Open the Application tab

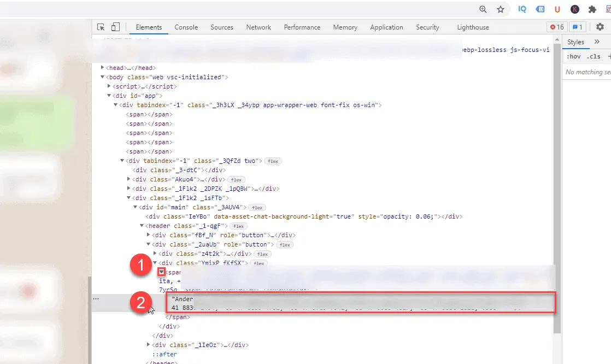(x=386, y=27)
